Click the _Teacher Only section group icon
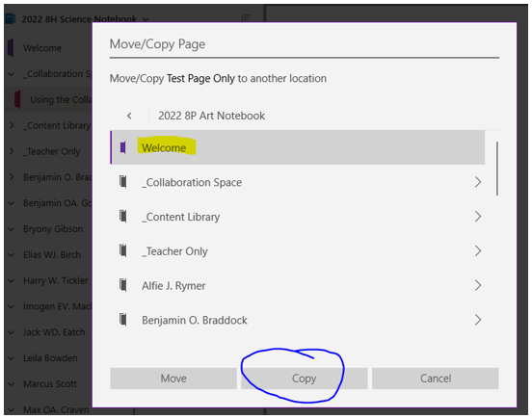Viewport: 532px width, 419px height. 123,250
